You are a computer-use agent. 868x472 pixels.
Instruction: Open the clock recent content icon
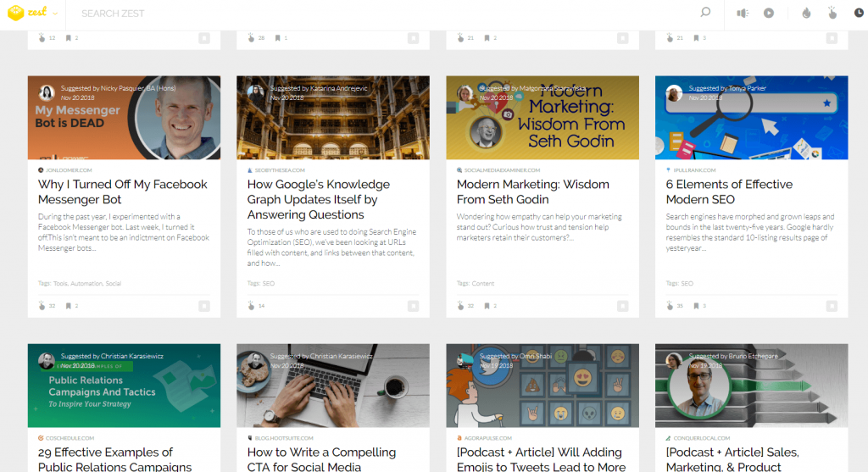click(x=859, y=13)
